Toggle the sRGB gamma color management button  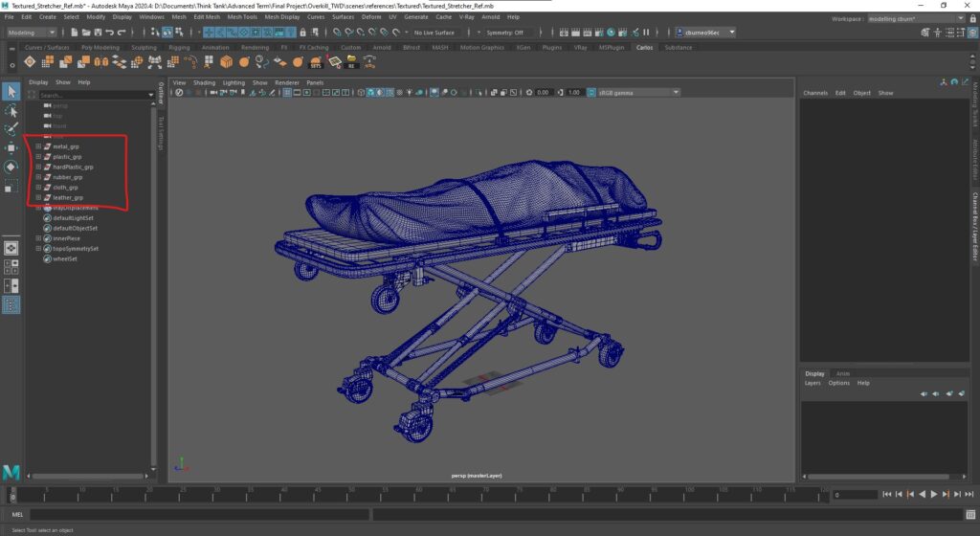click(x=589, y=93)
